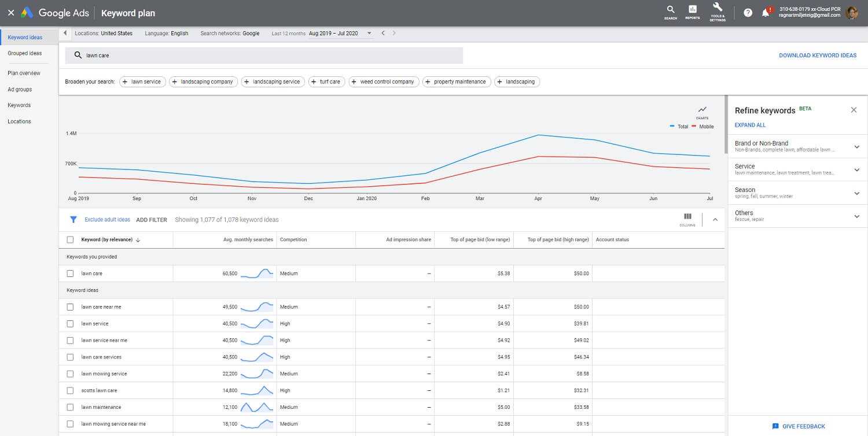Click the 'lawn care' keyword search field

pyautogui.click(x=264, y=56)
